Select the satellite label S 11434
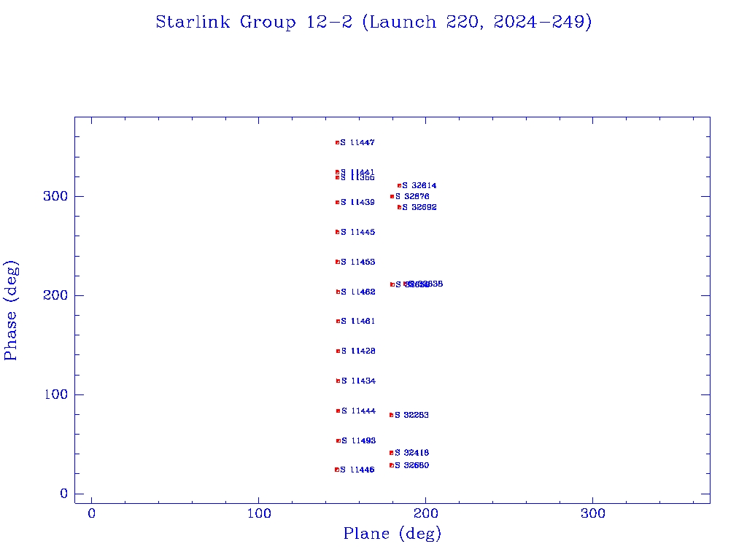This screenshot has height=560, width=747. point(358,381)
